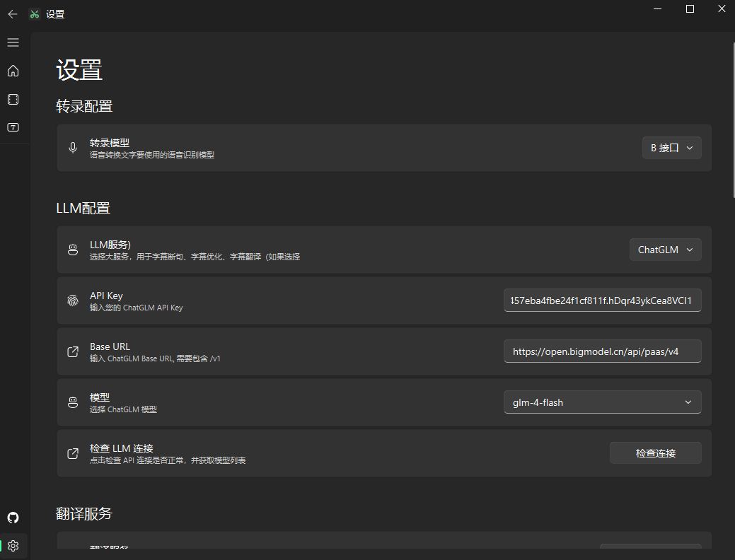
Task: Click the 检查连接 button
Action: point(655,453)
